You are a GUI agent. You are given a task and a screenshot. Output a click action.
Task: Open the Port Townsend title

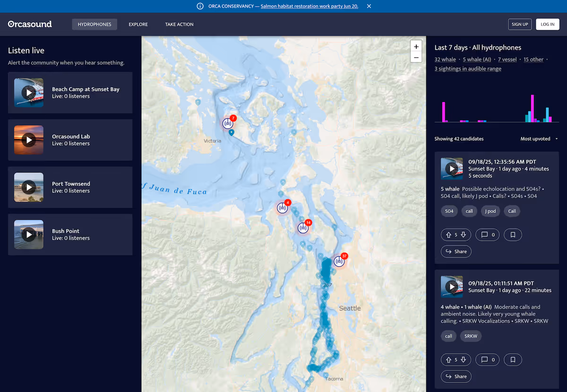point(71,184)
